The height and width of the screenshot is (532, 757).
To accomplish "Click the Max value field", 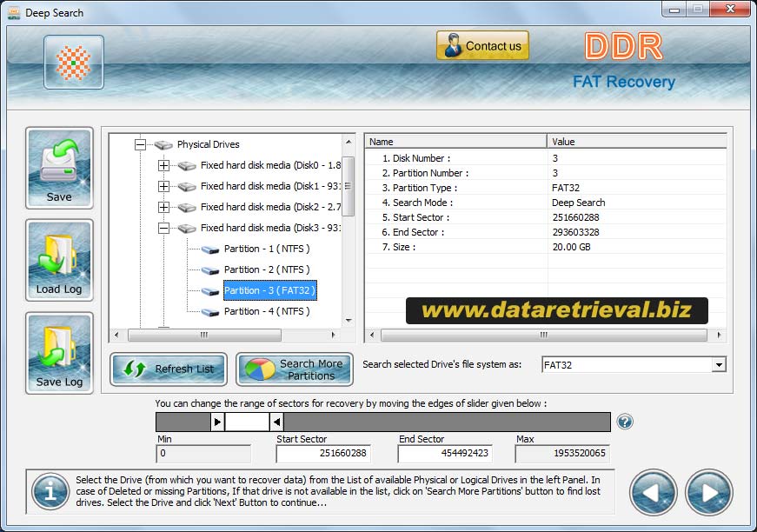I will tap(562, 453).
